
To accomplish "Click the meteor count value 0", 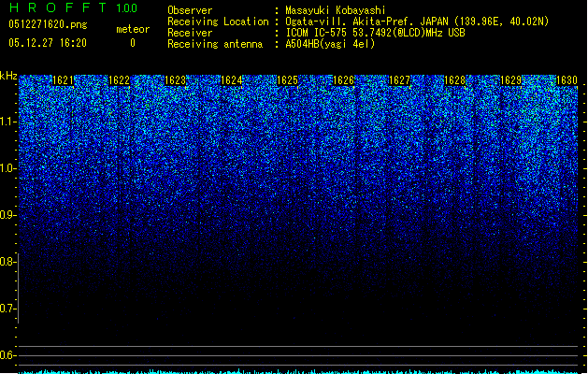I will pyautogui.click(x=133, y=43).
